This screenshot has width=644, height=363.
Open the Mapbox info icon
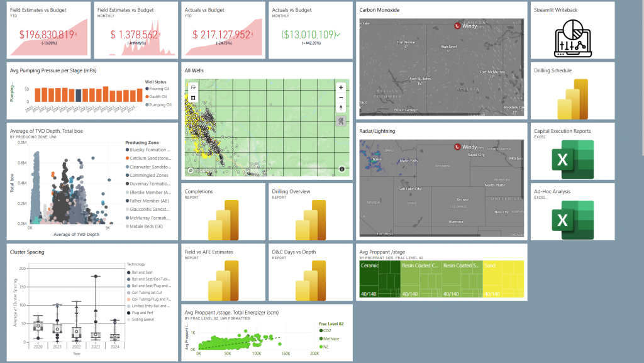[341, 169]
